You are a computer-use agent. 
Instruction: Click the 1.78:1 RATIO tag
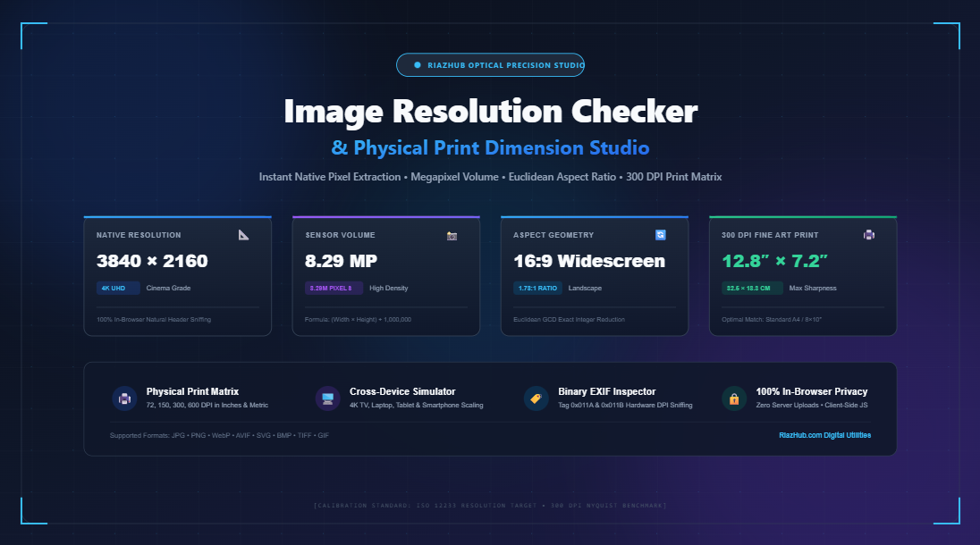(x=537, y=289)
